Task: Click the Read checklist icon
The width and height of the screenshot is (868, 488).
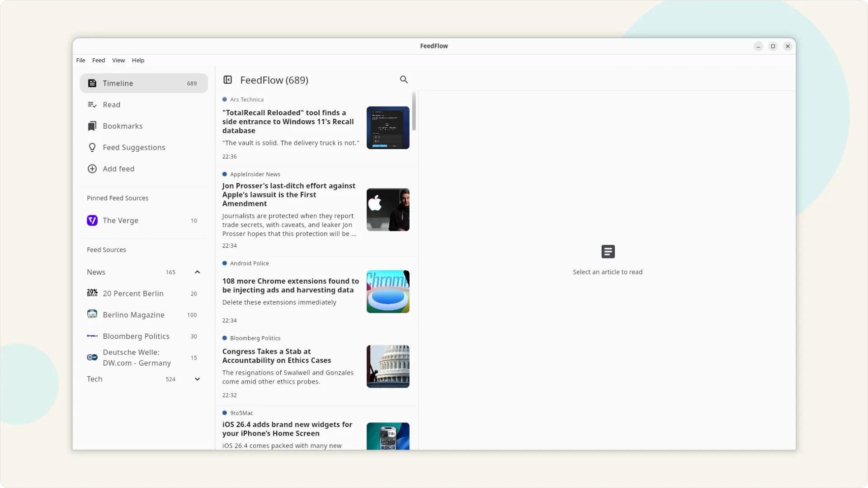Action: point(92,105)
